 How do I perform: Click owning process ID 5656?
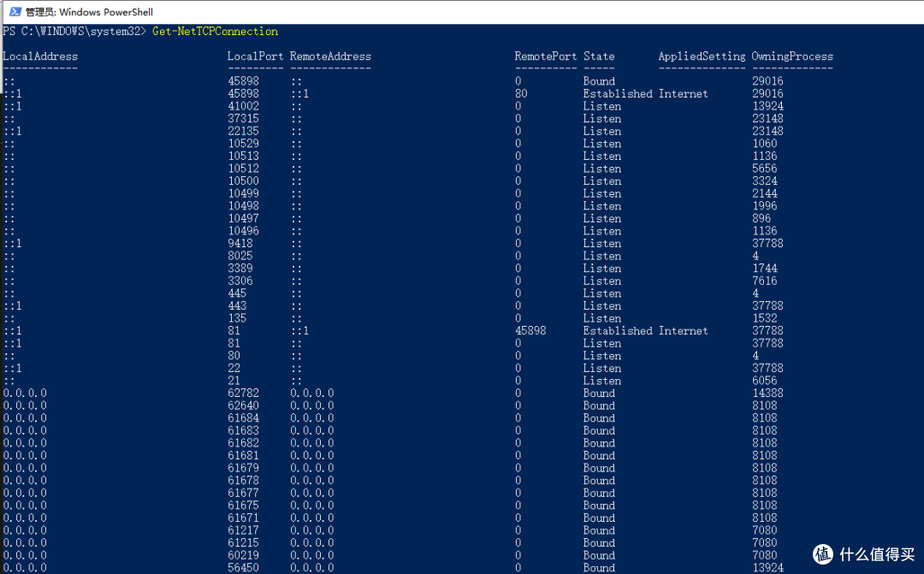(x=764, y=169)
